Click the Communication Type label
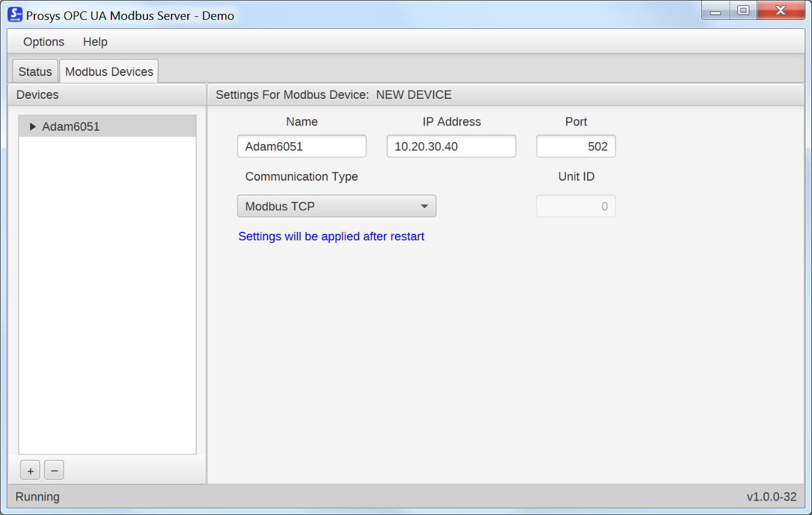 pyautogui.click(x=302, y=176)
